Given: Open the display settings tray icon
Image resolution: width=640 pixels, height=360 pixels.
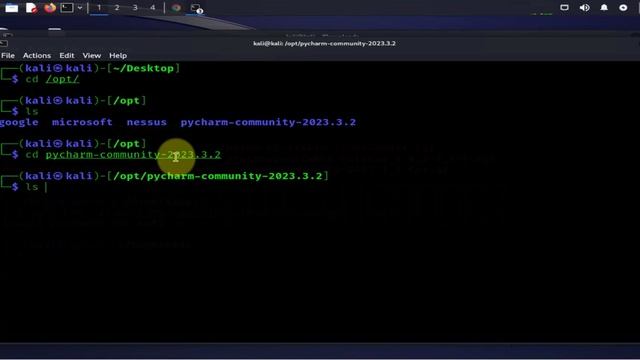Looking at the screenshot, I should coord(564,8).
